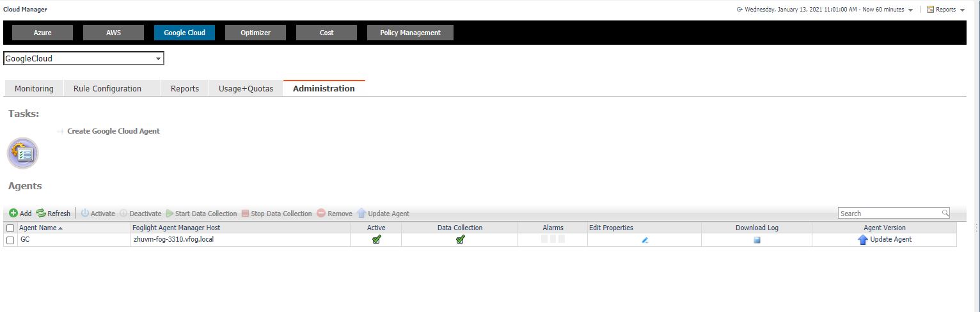Switch to the AWS tab
The width and height of the screenshot is (980, 312).
(114, 33)
